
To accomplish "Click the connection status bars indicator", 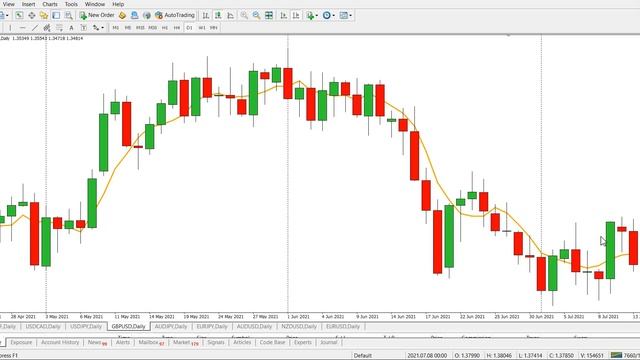I will (616, 356).
